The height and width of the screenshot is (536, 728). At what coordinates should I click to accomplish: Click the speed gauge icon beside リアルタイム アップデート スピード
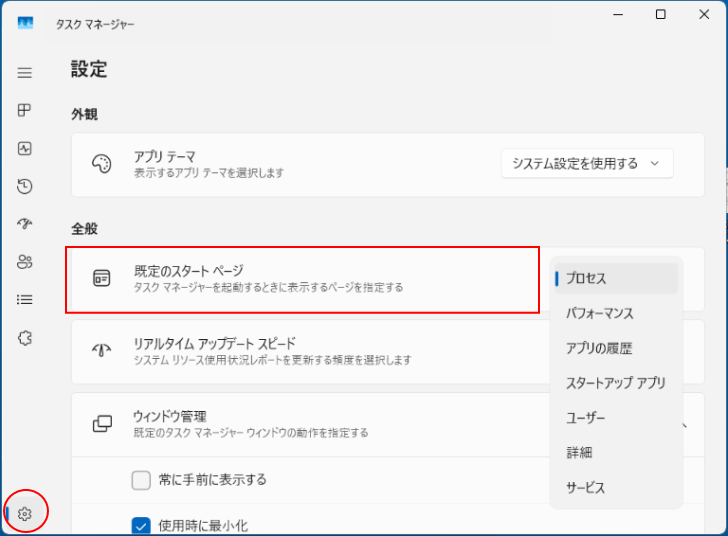pyautogui.click(x=102, y=350)
